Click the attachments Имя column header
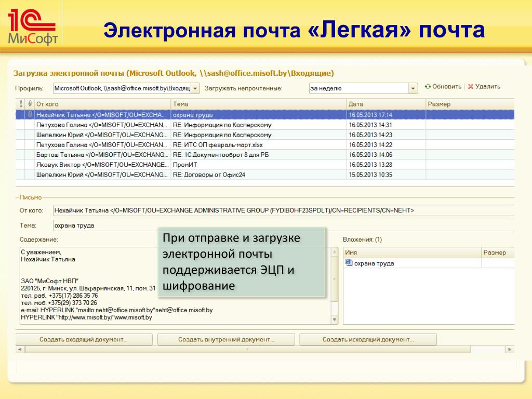This screenshot has height=399, width=532. pos(412,252)
